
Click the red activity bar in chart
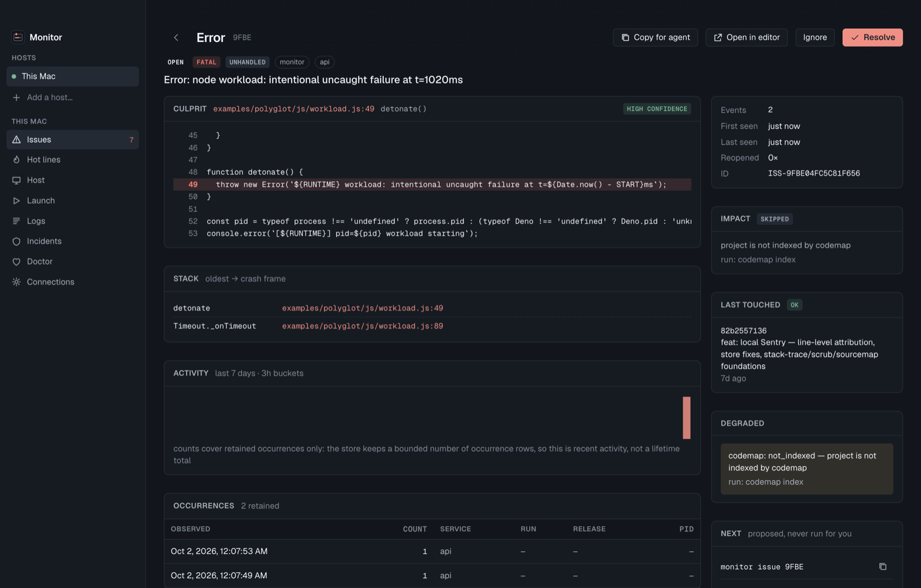point(687,418)
